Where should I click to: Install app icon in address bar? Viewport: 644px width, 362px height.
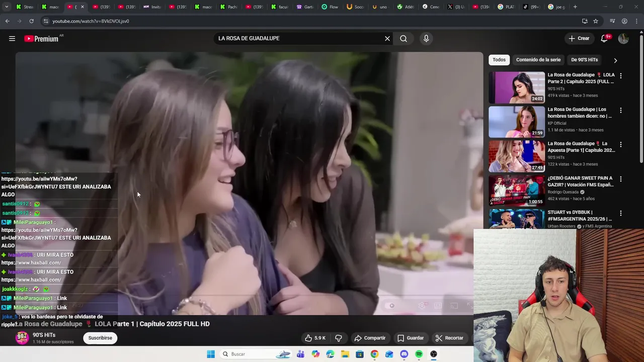pyautogui.click(x=585, y=21)
